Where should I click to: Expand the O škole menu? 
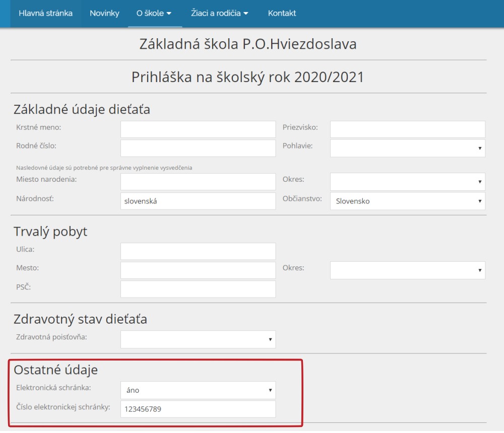click(154, 13)
